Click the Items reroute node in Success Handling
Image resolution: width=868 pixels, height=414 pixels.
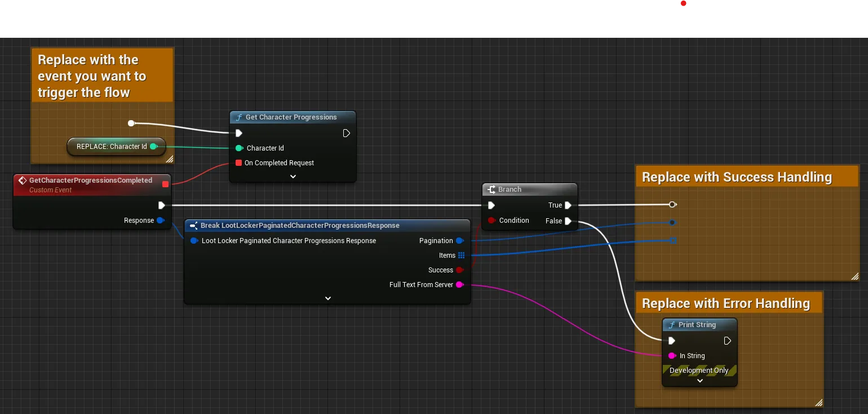click(x=672, y=240)
